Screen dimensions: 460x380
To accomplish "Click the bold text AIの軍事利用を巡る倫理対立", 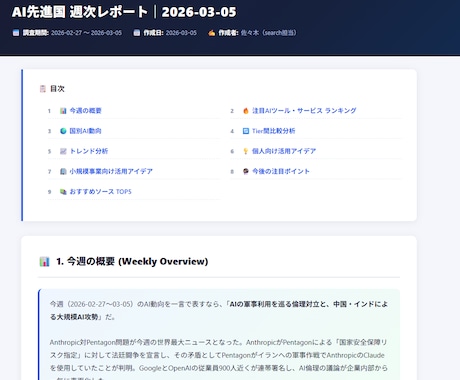I will click(x=274, y=304).
